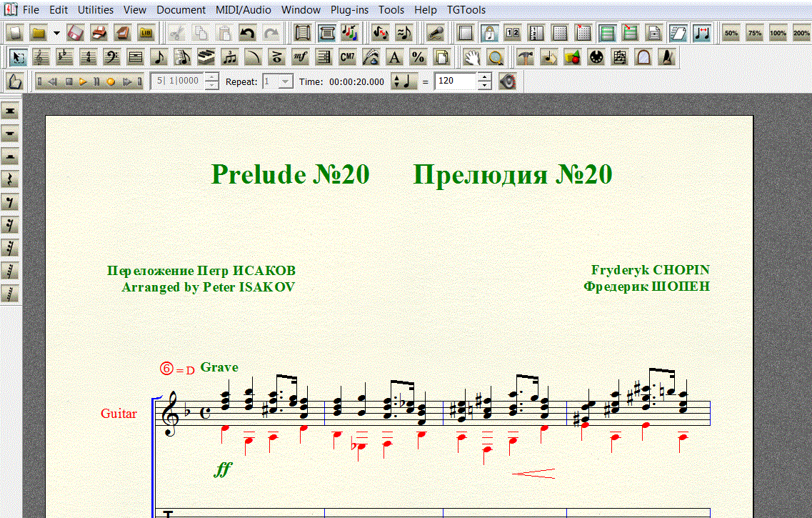812x518 pixels.
Task: Select the Measure tool
Action: pyautogui.click(x=136, y=57)
